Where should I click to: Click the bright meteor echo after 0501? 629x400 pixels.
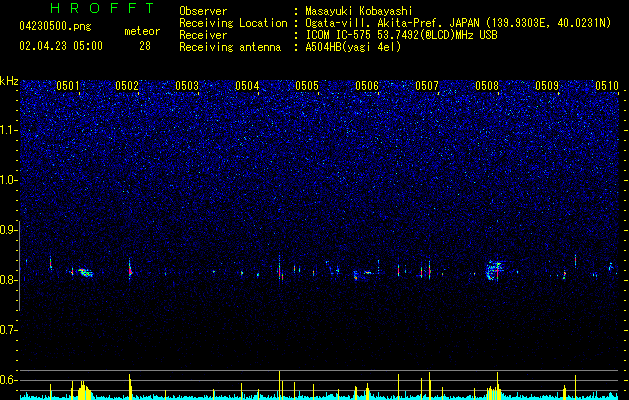[85, 273]
